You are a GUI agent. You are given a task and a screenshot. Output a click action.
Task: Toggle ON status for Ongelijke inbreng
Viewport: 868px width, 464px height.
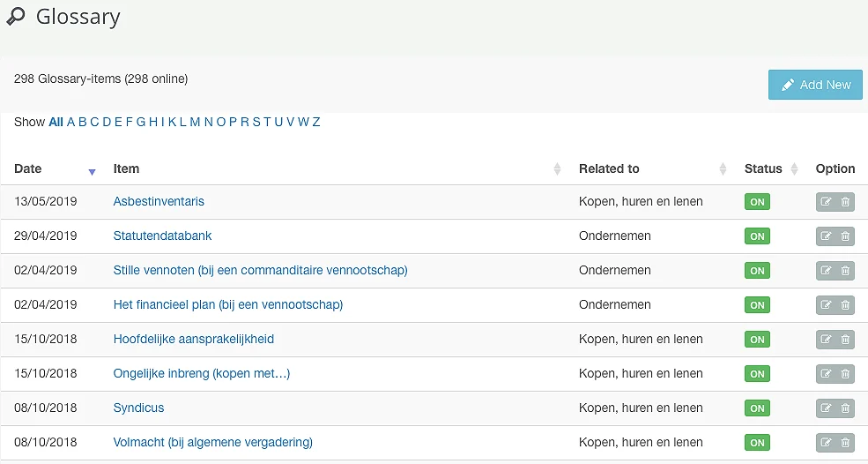(x=757, y=374)
